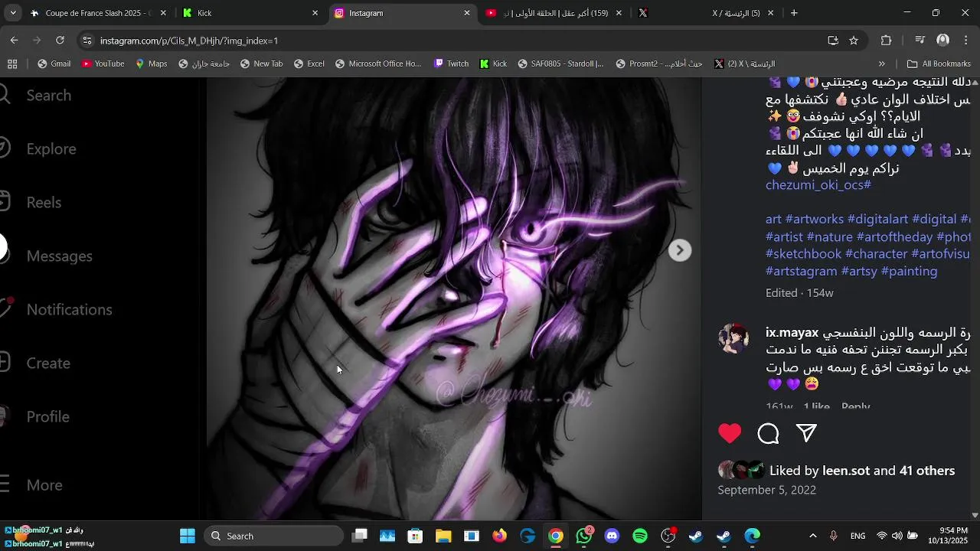Open the #sketchbook hashtag
The height and width of the screenshot is (551, 980).
coord(803,253)
